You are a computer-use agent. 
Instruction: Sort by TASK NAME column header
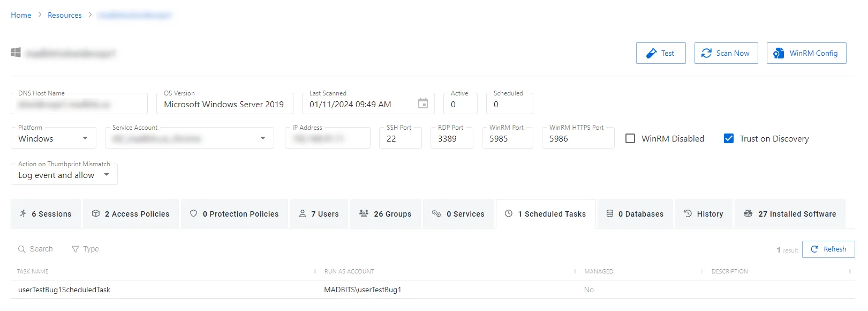33,271
